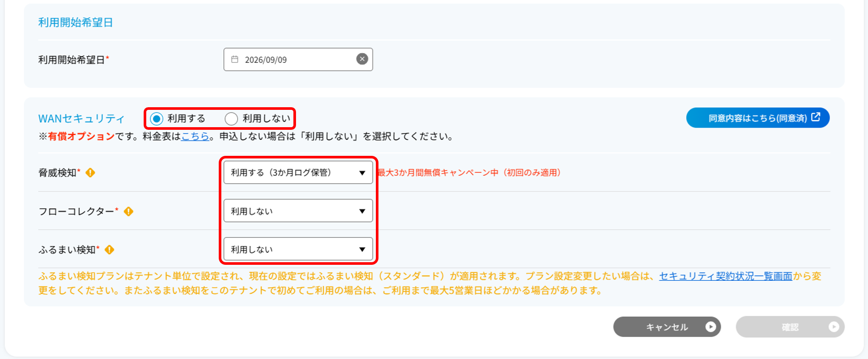The image size is (868, 359).
Task: Click the 利用開始希望日 section heading
Action: click(x=76, y=23)
